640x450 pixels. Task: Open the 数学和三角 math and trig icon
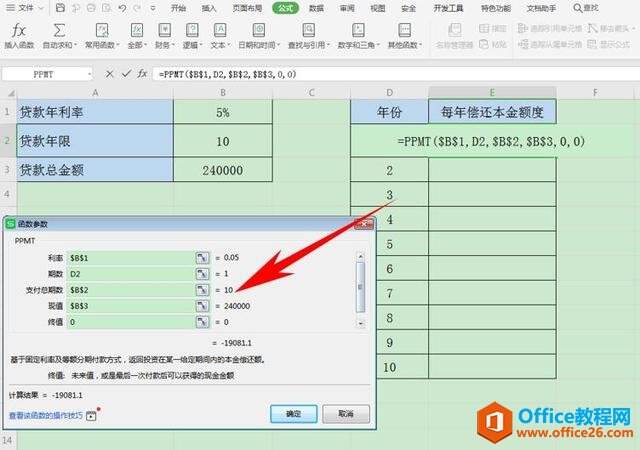click(358, 30)
